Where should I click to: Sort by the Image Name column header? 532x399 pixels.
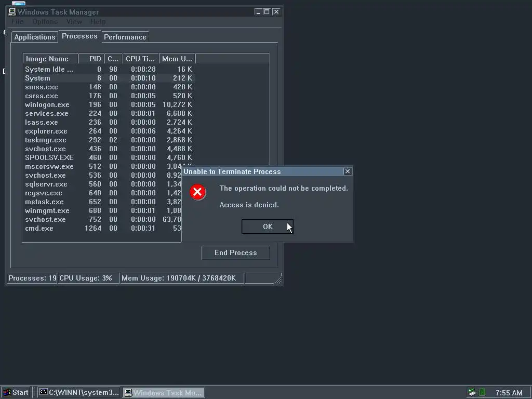pos(50,59)
